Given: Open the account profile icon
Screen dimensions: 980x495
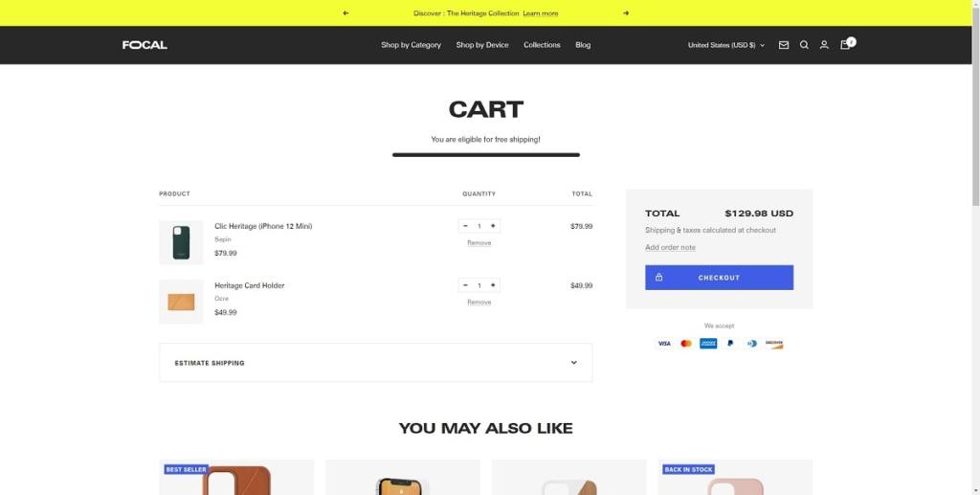Looking at the screenshot, I should [824, 45].
